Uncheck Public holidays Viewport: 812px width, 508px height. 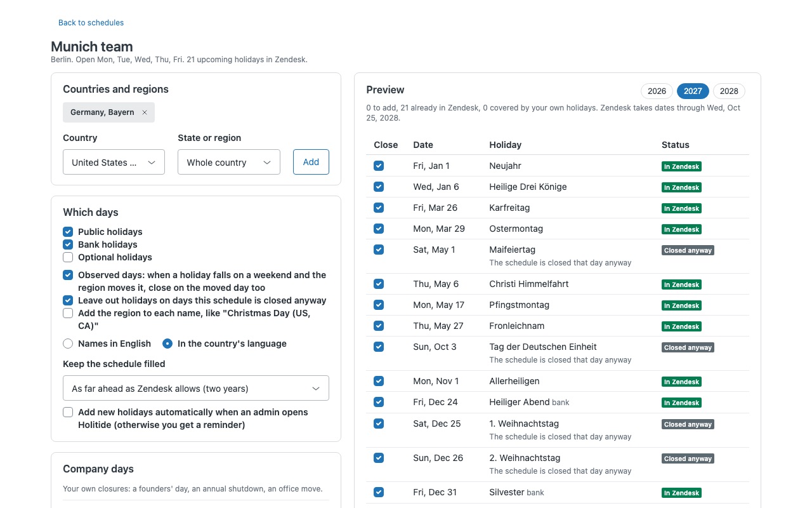(x=68, y=232)
